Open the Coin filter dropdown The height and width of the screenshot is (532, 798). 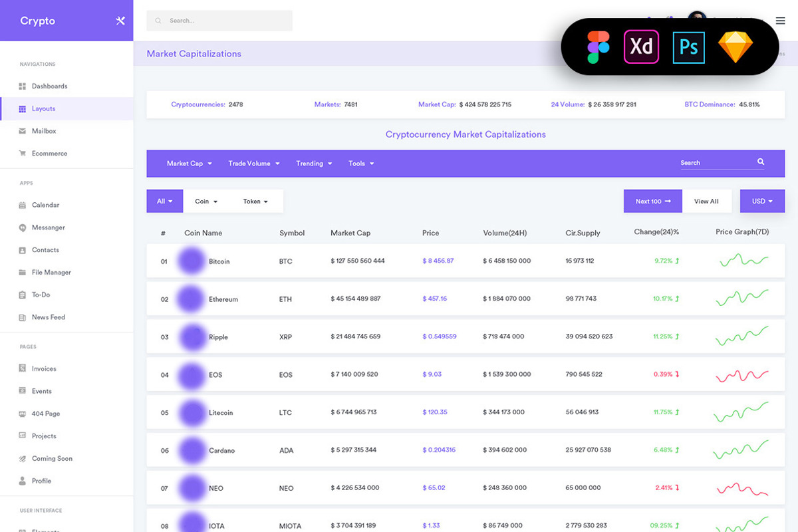[206, 201]
